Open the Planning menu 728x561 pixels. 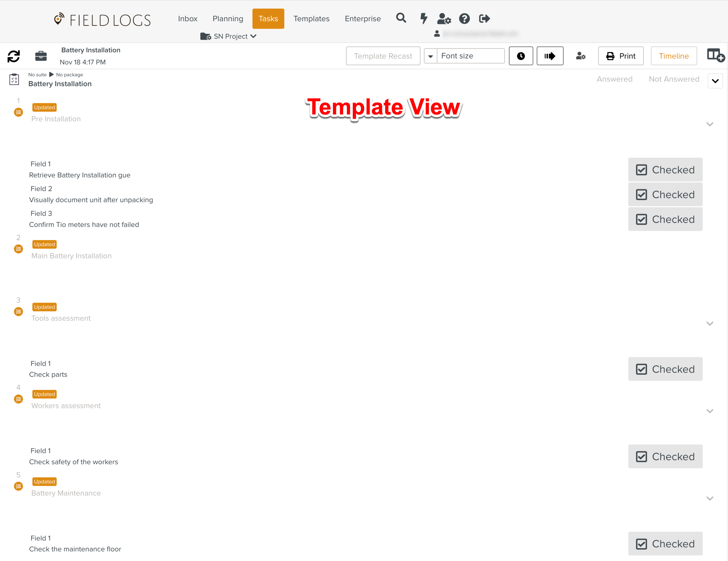227,19
